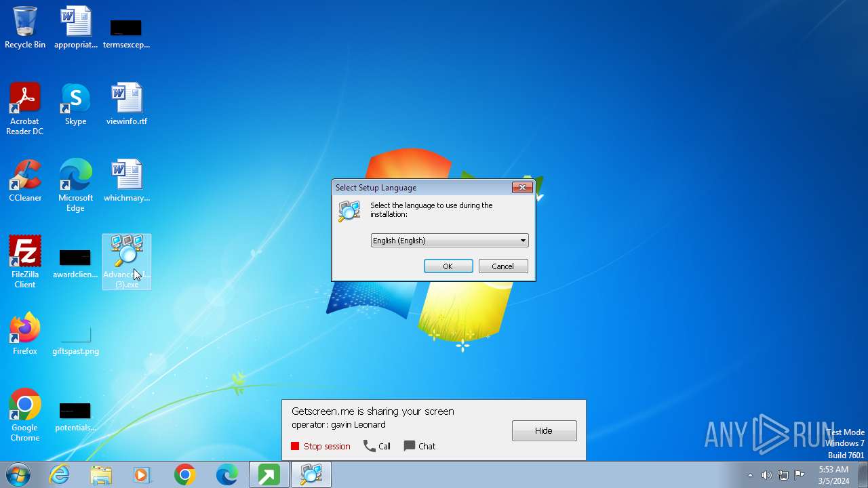Click the setup dialog's installer icon
868x488 pixels.
tap(349, 211)
